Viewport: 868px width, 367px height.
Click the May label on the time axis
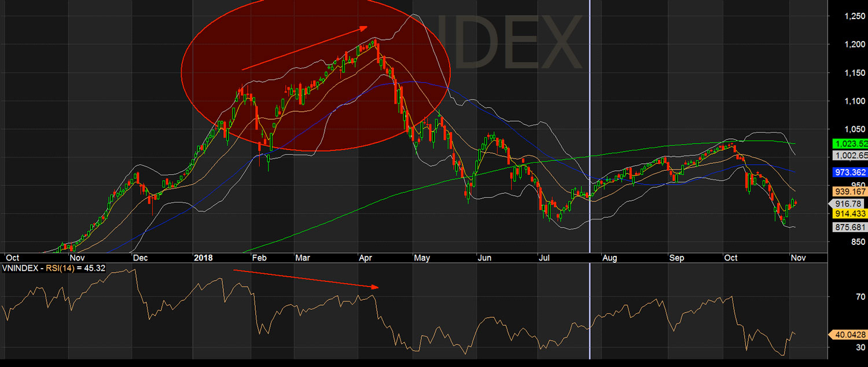tap(422, 258)
